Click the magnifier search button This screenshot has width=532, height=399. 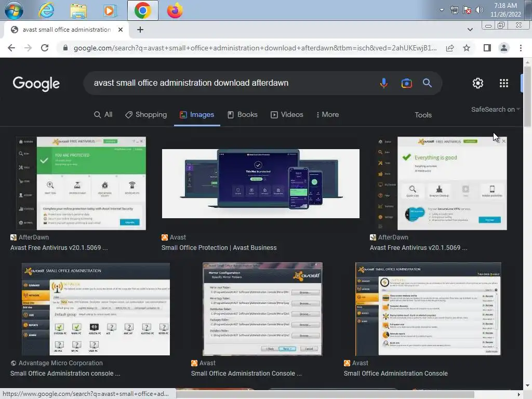tap(427, 83)
